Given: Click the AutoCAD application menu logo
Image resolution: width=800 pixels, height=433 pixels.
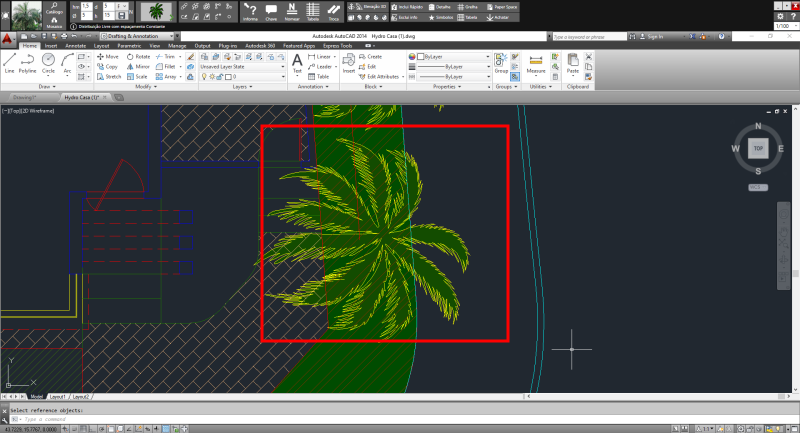Looking at the screenshot, I should pyautogui.click(x=7, y=39).
